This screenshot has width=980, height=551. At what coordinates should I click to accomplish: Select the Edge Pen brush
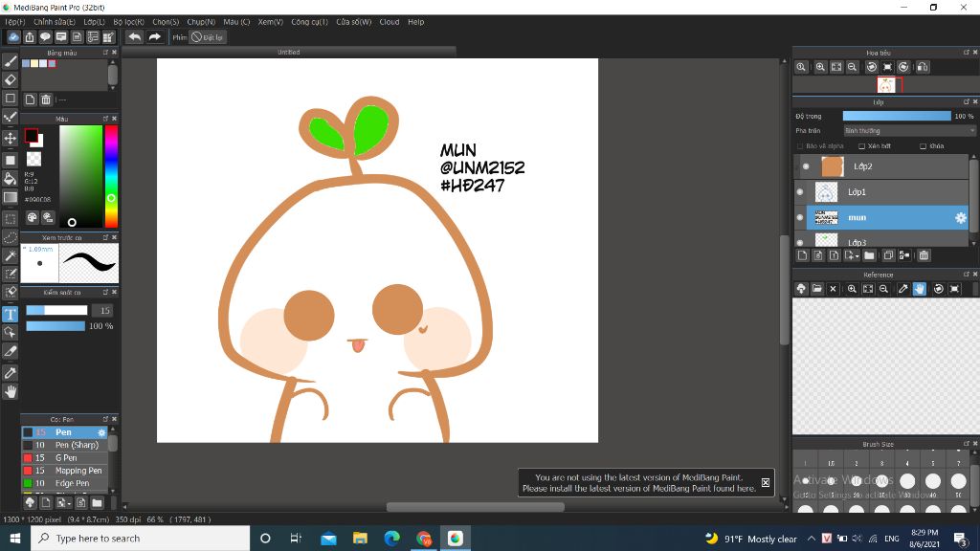(65, 483)
